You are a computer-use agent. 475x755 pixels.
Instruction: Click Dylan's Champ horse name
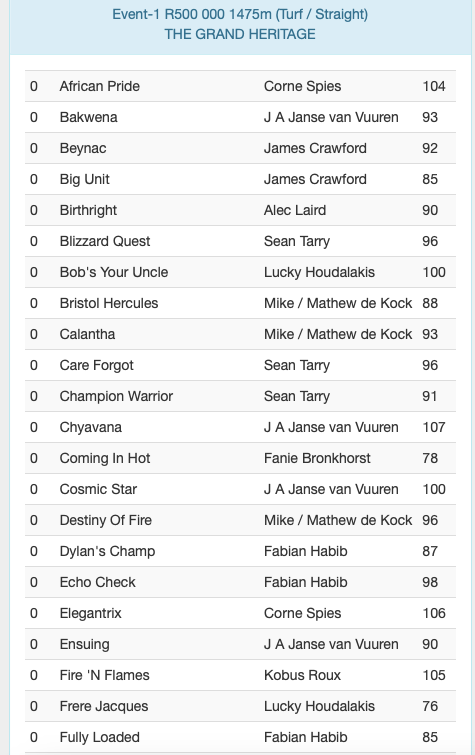tap(107, 551)
